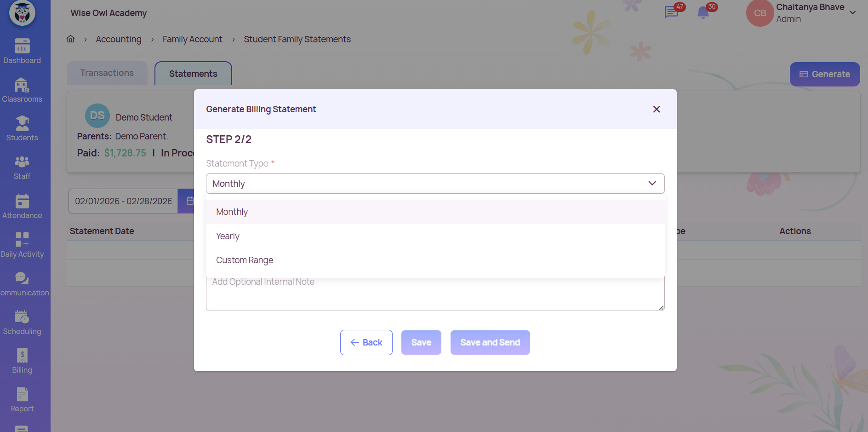This screenshot has width=868, height=432.
Task: Click the notification bell icon
Action: (x=703, y=12)
